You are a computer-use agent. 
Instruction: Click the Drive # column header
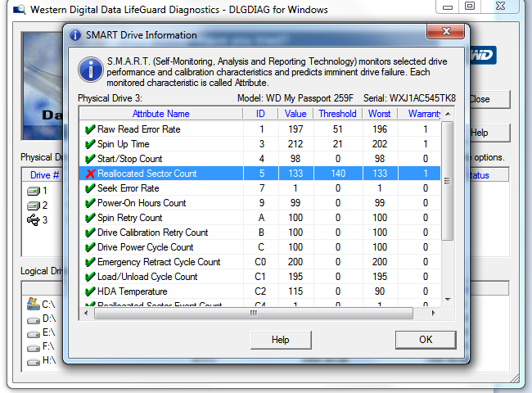pyautogui.click(x=43, y=175)
